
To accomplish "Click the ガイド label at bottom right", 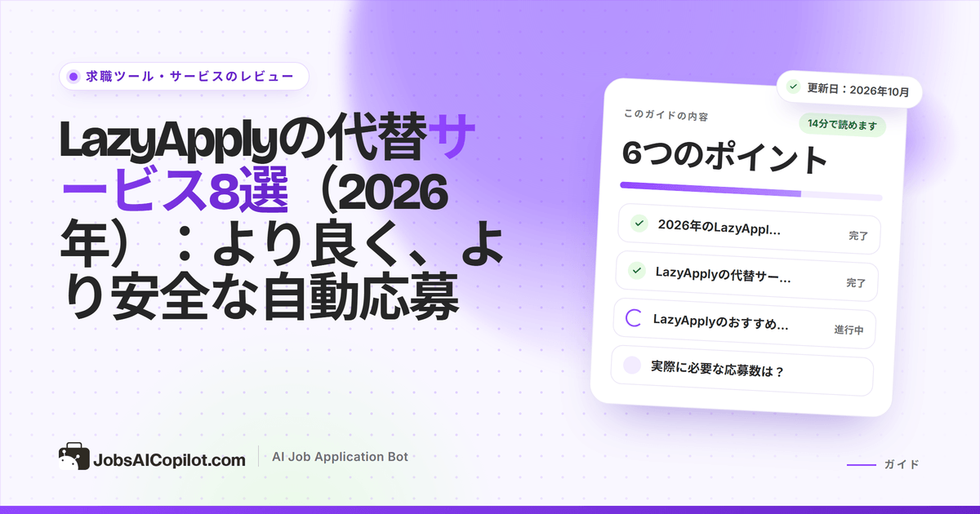I will point(902,464).
